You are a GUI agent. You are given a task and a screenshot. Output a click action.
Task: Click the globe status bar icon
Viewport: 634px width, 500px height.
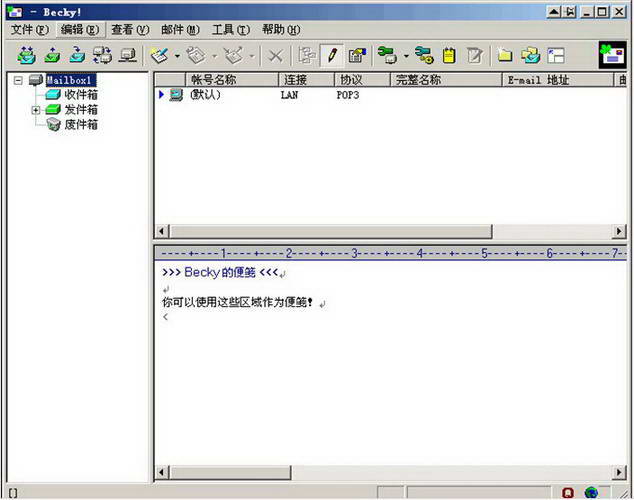click(591, 492)
